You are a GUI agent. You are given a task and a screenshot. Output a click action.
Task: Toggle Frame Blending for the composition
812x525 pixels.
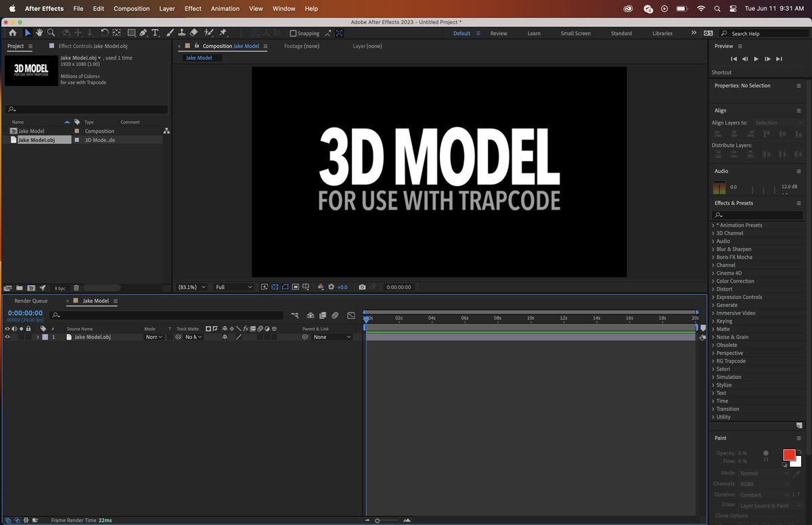coord(322,315)
